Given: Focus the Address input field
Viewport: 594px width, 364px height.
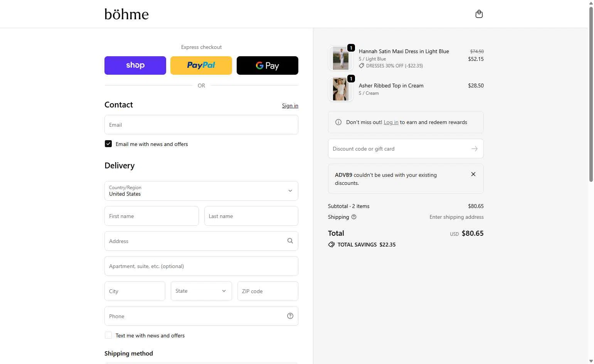Looking at the screenshot, I should tap(201, 241).
